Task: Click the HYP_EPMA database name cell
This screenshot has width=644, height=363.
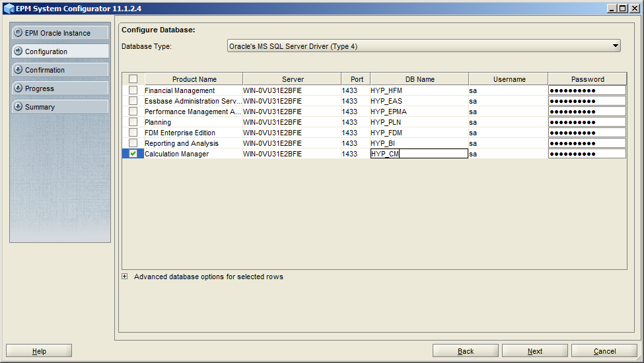Action: click(x=419, y=112)
